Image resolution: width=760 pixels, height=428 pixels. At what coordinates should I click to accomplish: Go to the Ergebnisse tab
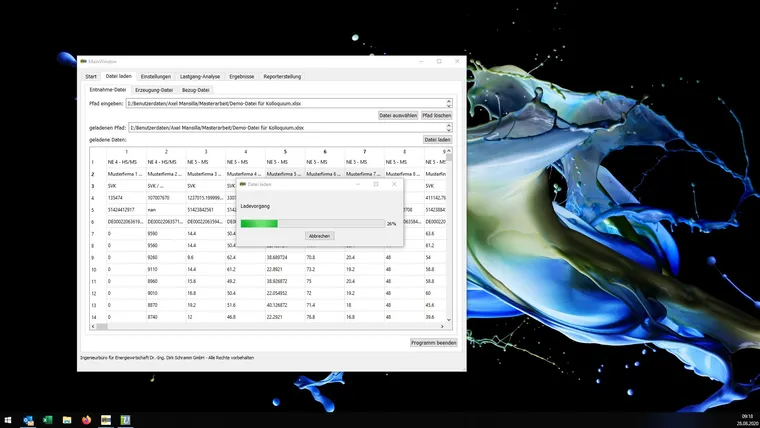click(x=241, y=76)
